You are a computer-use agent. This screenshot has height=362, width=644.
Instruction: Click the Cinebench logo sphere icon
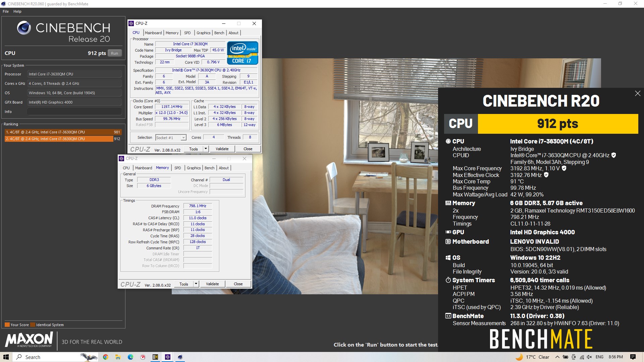tap(24, 28)
